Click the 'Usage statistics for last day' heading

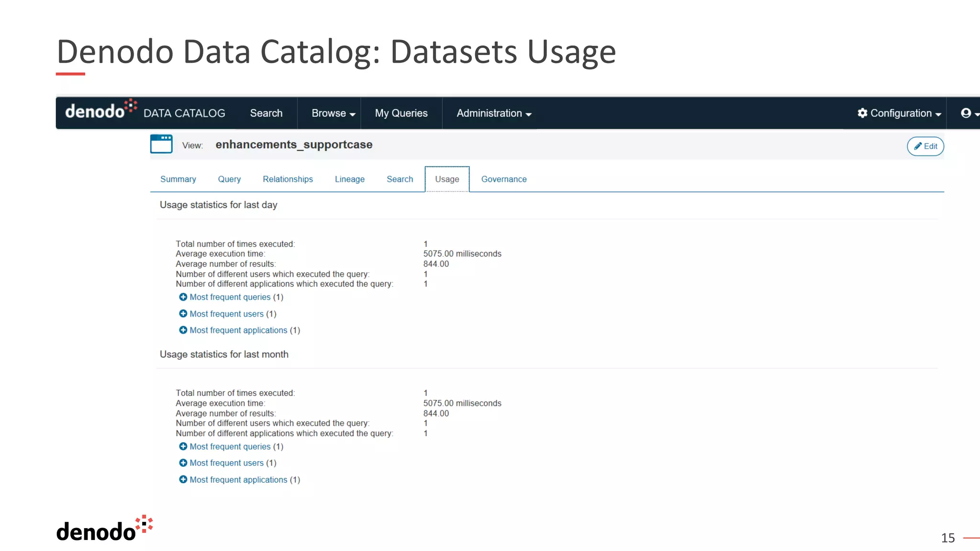(x=219, y=205)
